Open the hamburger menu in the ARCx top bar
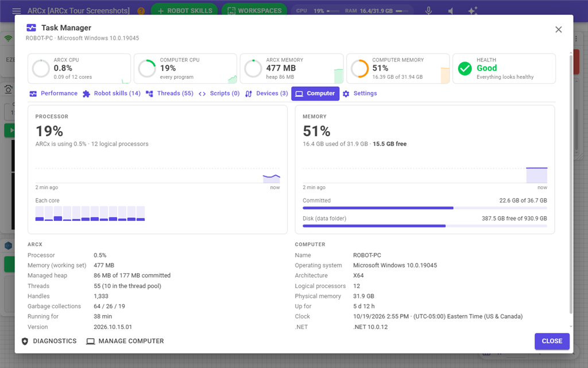This screenshot has width=588, height=368. point(17,11)
